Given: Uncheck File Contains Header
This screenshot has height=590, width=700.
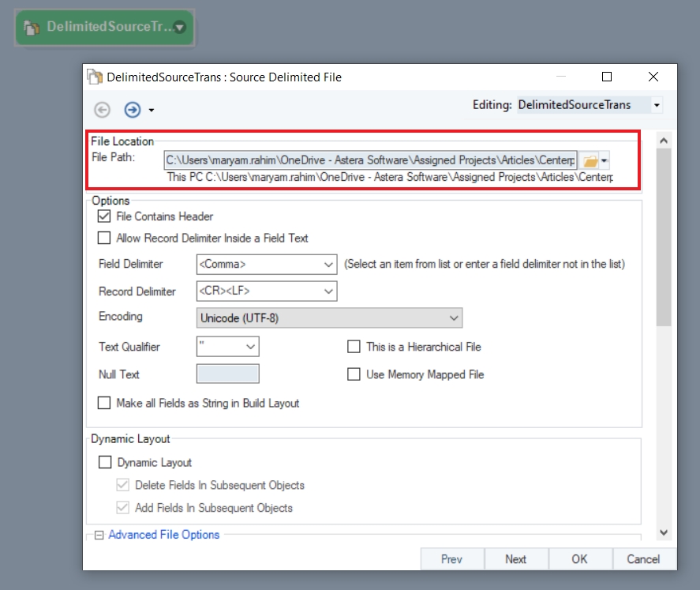Looking at the screenshot, I should pos(103,216).
